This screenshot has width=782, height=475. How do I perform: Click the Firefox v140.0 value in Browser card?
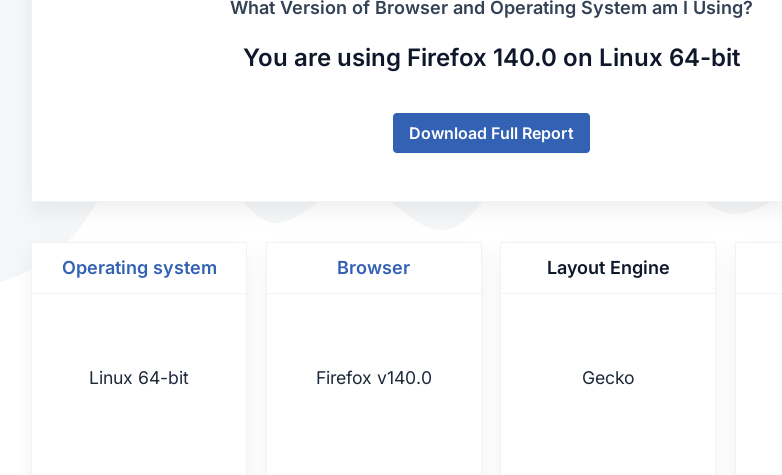374,378
